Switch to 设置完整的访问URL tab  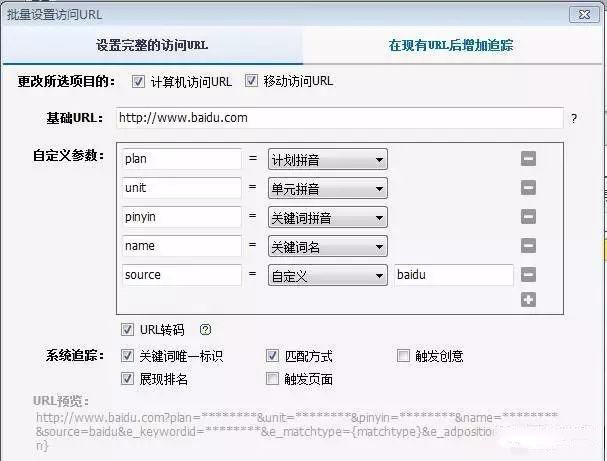[152, 45]
